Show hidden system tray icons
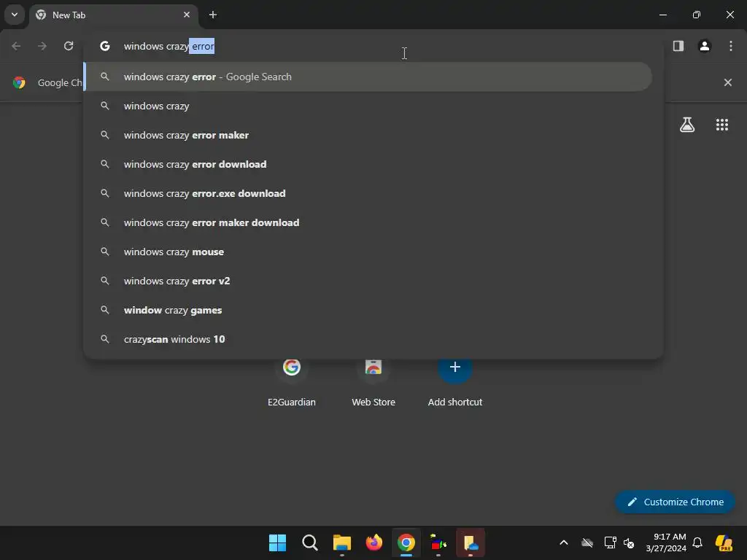Viewport: 747px width, 560px height. click(x=564, y=542)
